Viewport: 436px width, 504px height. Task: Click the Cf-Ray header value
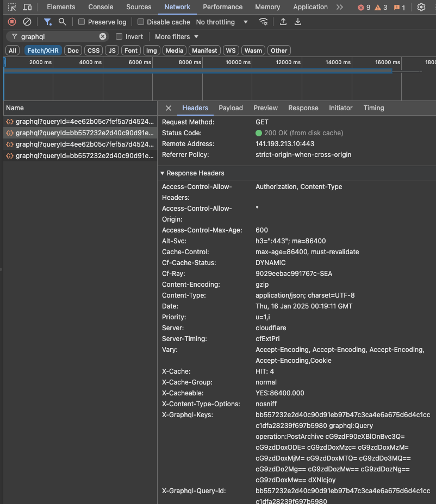tap(294, 274)
